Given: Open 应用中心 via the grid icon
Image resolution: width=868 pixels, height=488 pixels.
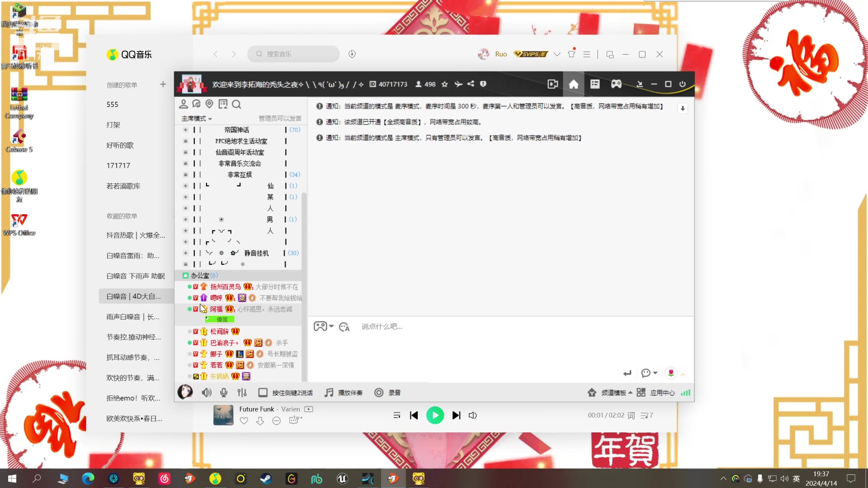Looking at the screenshot, I should pos(641,393).
